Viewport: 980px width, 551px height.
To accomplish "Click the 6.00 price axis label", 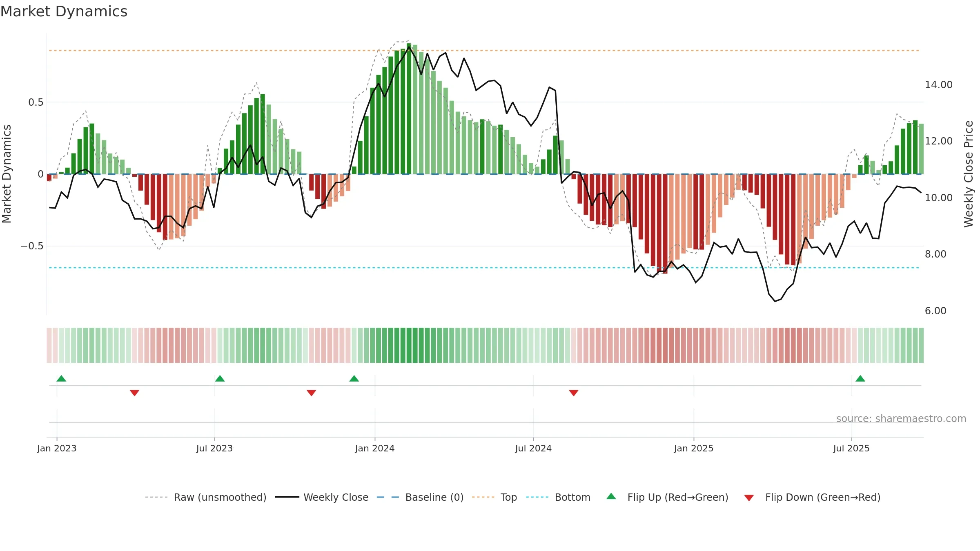I will tap(935, 311).
